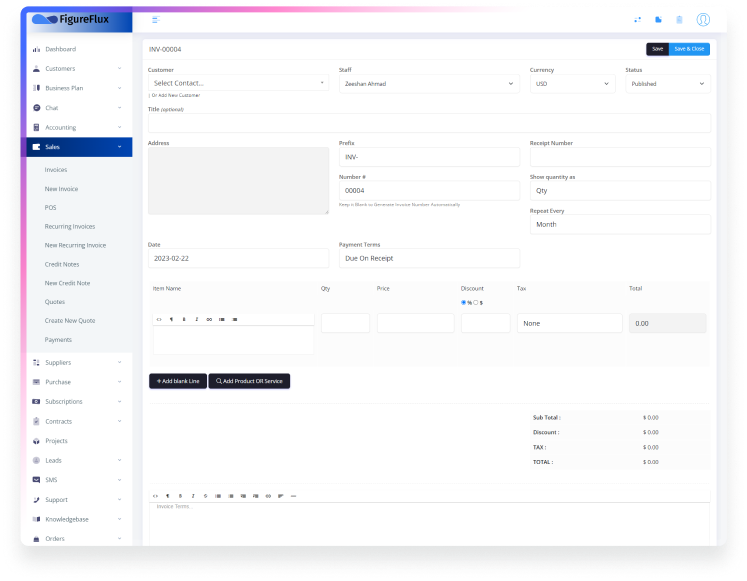The image size is (747, 581).
Task: Open New Invoice under Sales
Action: [61, 189]
